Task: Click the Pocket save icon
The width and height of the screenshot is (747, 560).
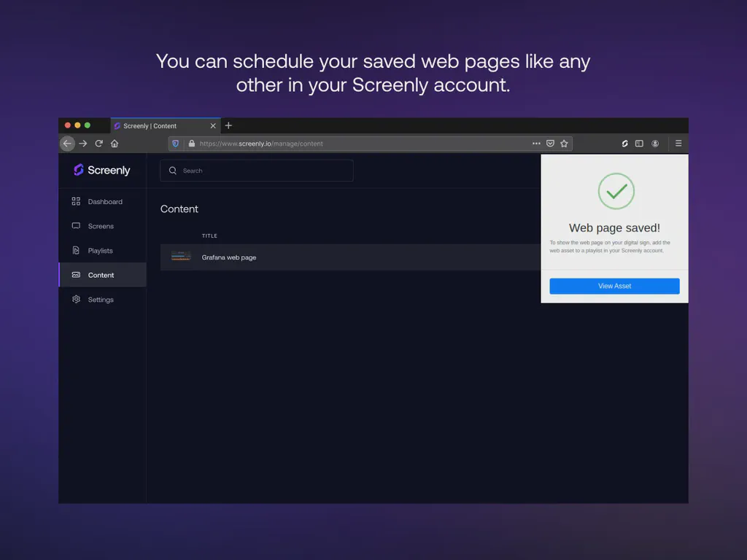Action: 550,144
